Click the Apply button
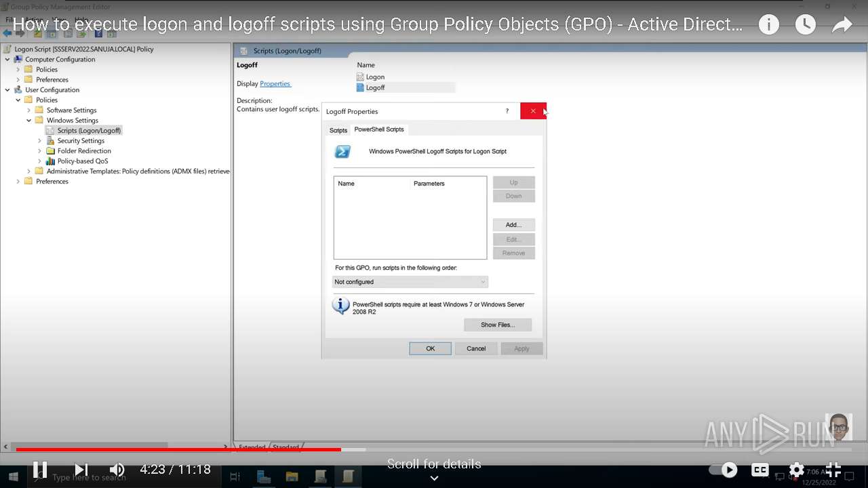Screen dimensions: 868x488 [521, 348]
